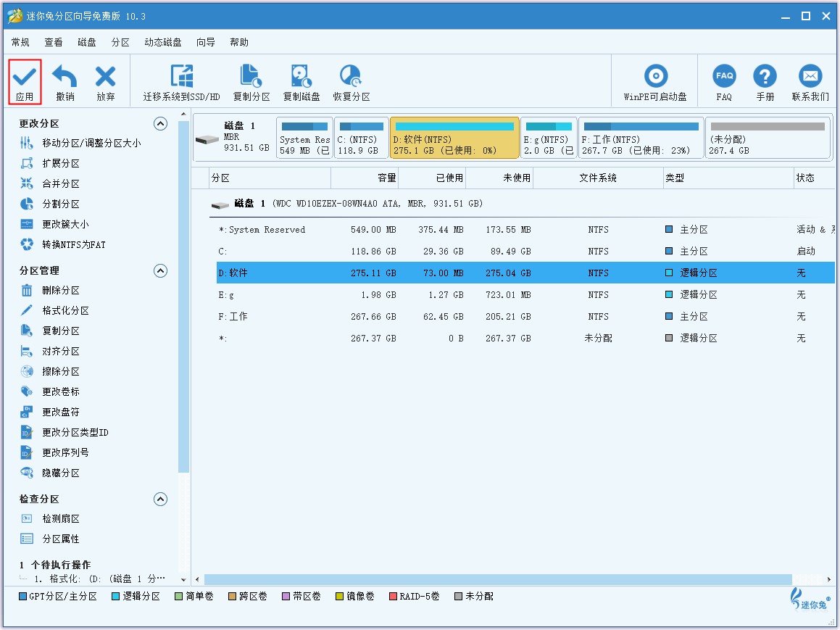Select C: (NTFS) block in disk map
The height and width of the screenshot is (630, 840).
click(x=362, y=138)
